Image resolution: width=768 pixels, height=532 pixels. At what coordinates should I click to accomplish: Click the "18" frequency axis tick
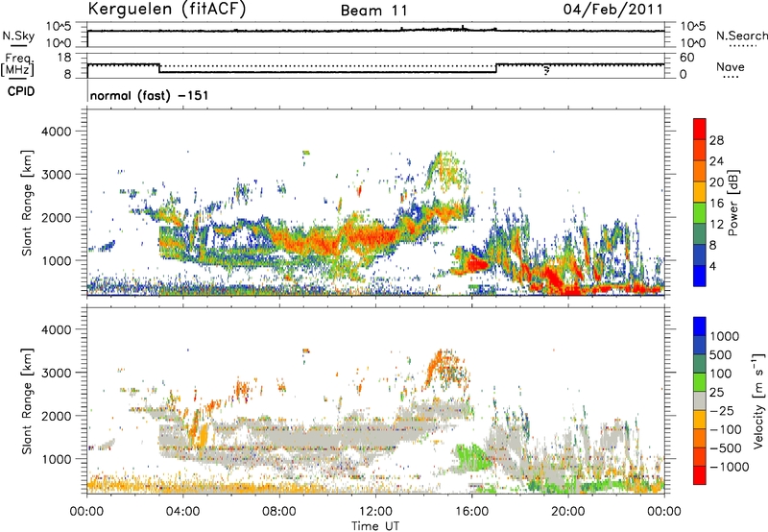pyautogui.click(x=64, y=58)
